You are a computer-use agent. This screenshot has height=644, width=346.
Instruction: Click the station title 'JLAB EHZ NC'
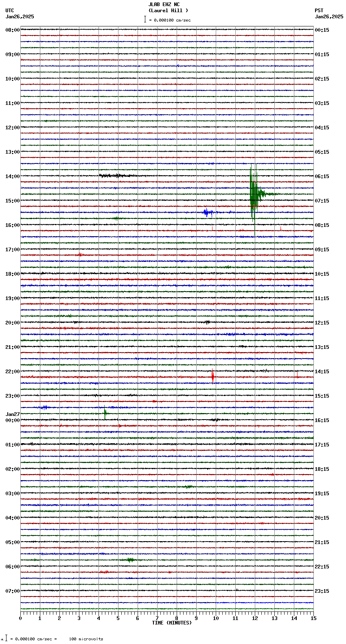(x=164, y=4)
